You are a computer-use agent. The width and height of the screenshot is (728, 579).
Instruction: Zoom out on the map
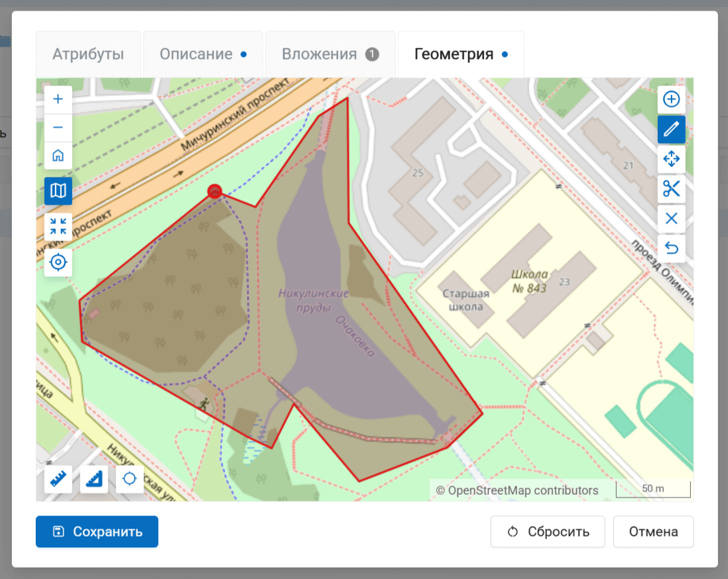[x=58, y=127]
